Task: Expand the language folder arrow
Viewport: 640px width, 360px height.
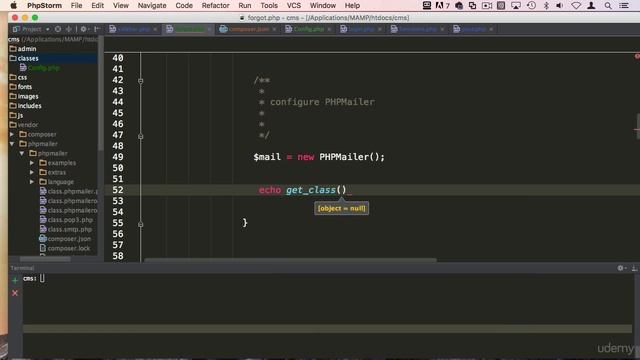Action: tap(32, 182)
